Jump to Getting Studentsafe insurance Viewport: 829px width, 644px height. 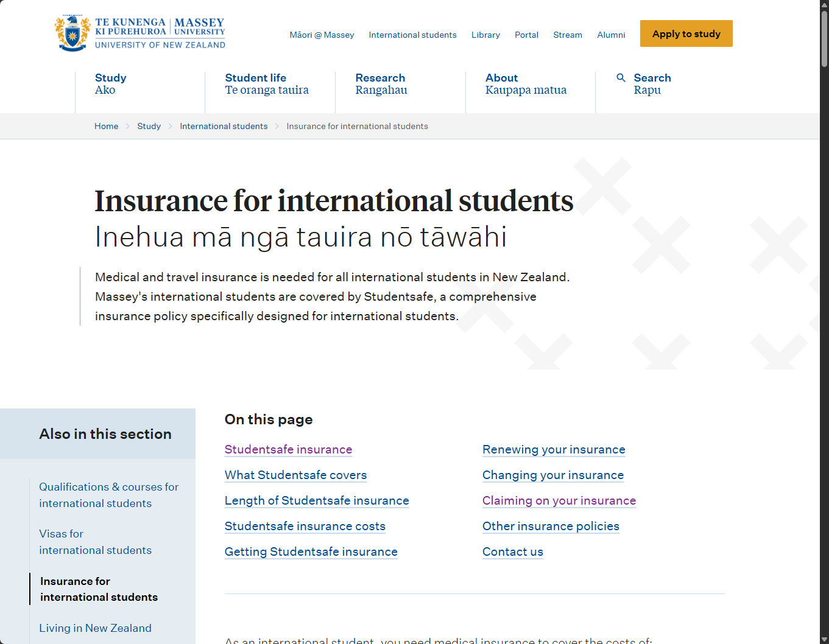tap(311, 551)
